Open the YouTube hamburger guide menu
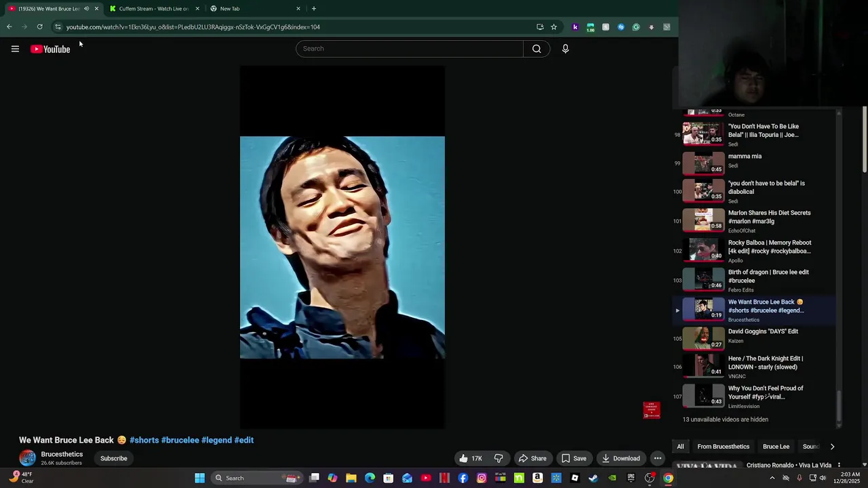The width and height of the screenshot is (868, 488). coord(15,49)
